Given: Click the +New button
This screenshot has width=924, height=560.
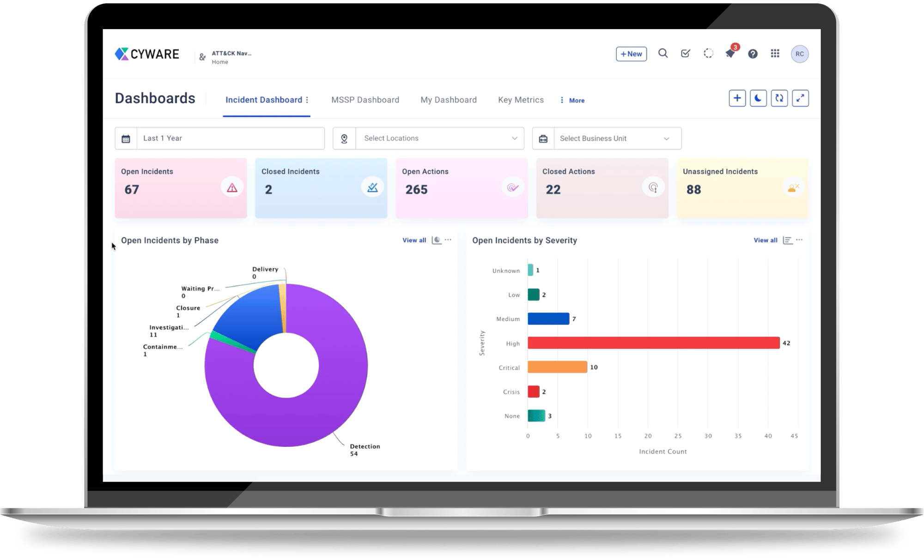Looking at the screenshot, I should 631,54.
